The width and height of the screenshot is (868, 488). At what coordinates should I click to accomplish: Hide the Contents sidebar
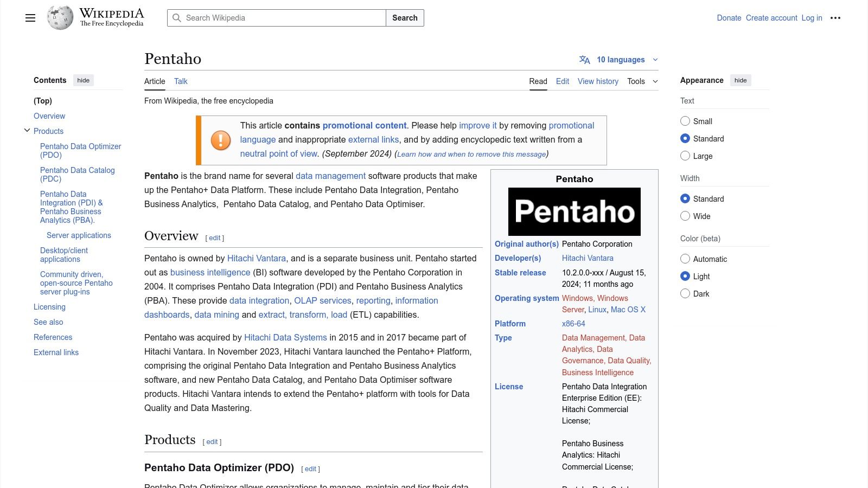[83, 80]
